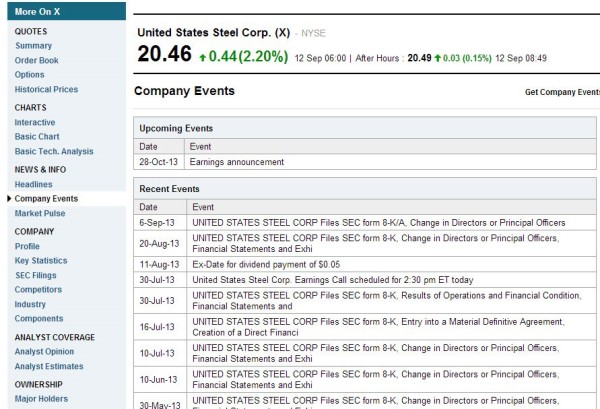Open the Components link
Image resolution: width=600 pixels, height=409 pixels.
point(39,318)
